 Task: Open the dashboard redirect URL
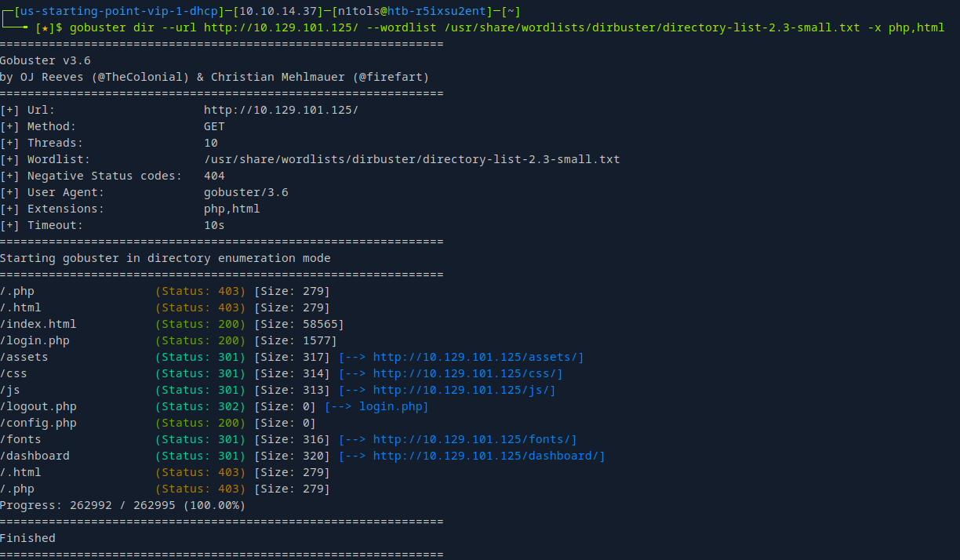coord(489,456)
